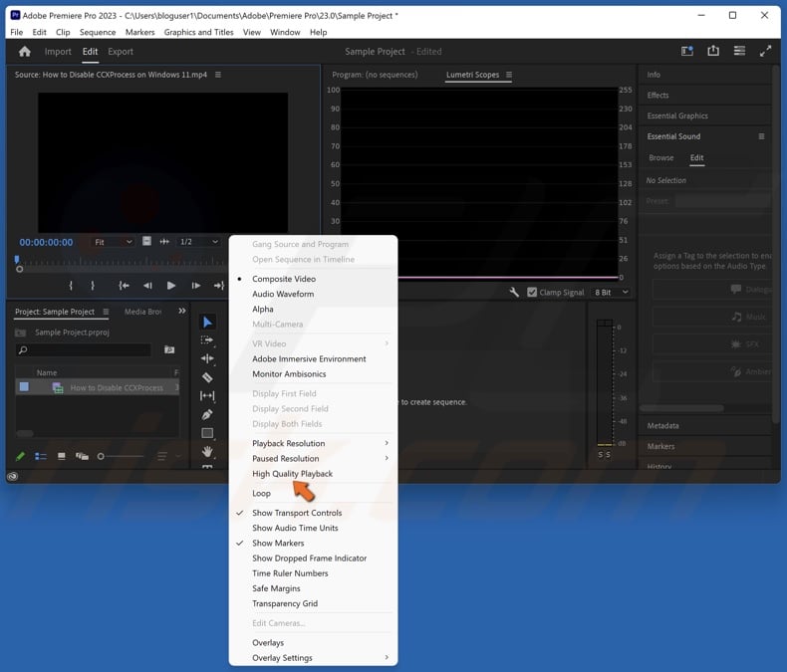Switch to the Media Browser tab

click(x=143, y=312)
